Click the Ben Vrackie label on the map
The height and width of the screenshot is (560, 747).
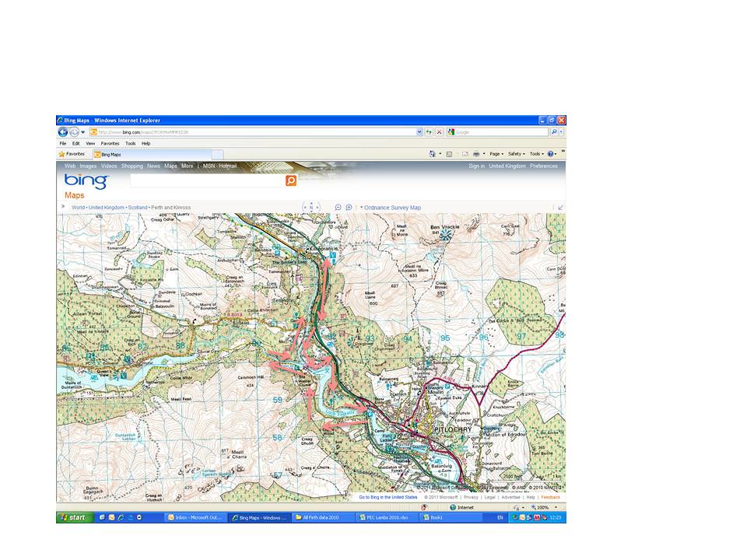point(444,227)
